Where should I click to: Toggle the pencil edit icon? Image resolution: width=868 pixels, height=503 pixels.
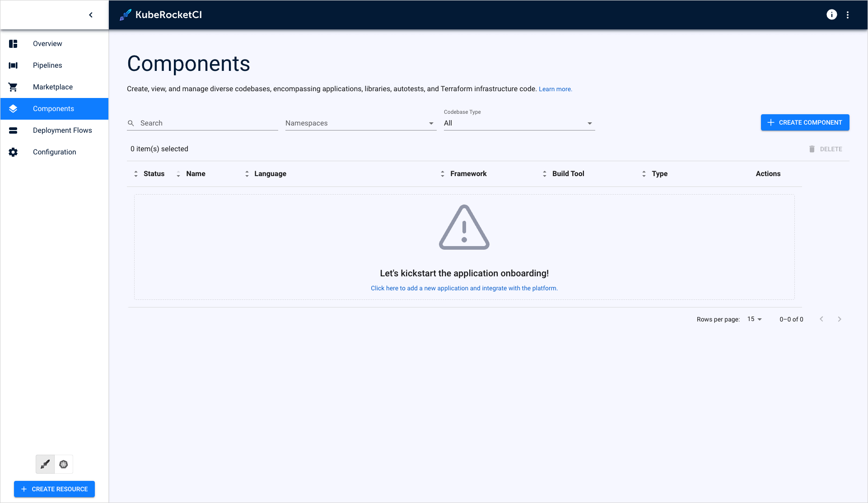[x=45, y=464]
